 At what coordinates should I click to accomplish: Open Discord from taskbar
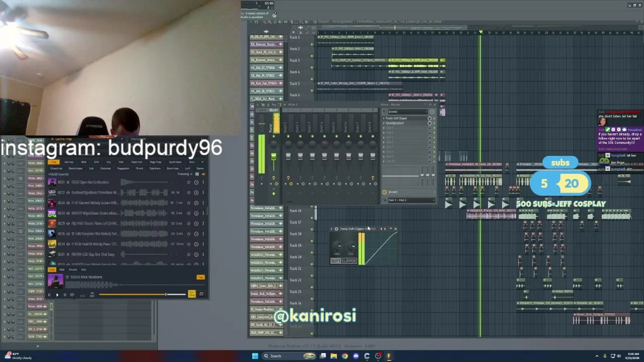(x=356, y=356)
